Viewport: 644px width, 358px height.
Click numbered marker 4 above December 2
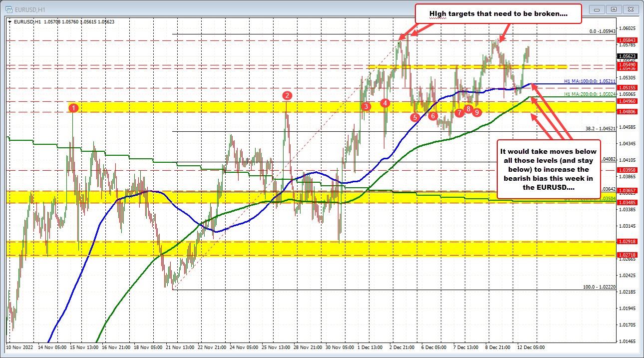(x=384, y=103)
